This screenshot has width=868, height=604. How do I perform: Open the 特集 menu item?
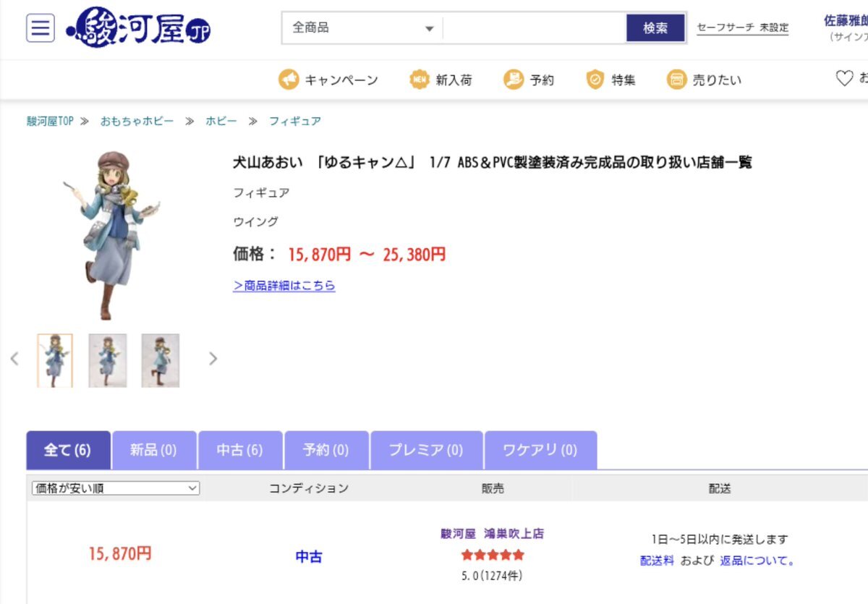(624, 80)
